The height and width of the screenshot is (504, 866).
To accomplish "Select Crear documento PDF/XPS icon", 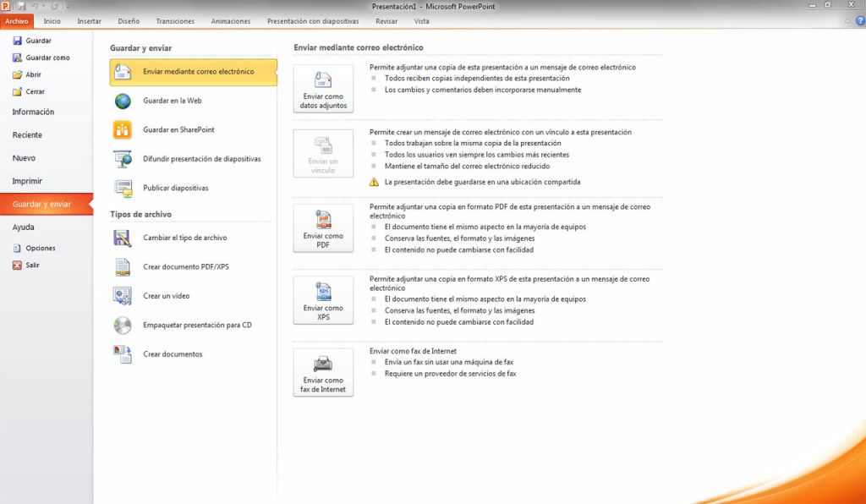I will (123, 267).
